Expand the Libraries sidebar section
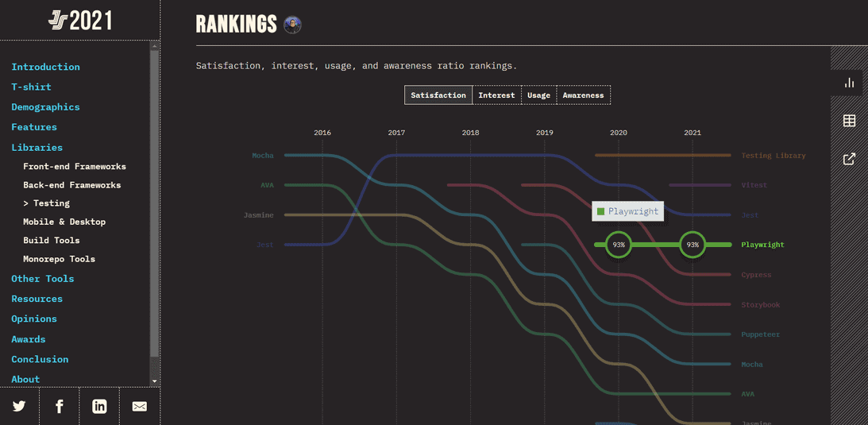 [x=37, y=147]
